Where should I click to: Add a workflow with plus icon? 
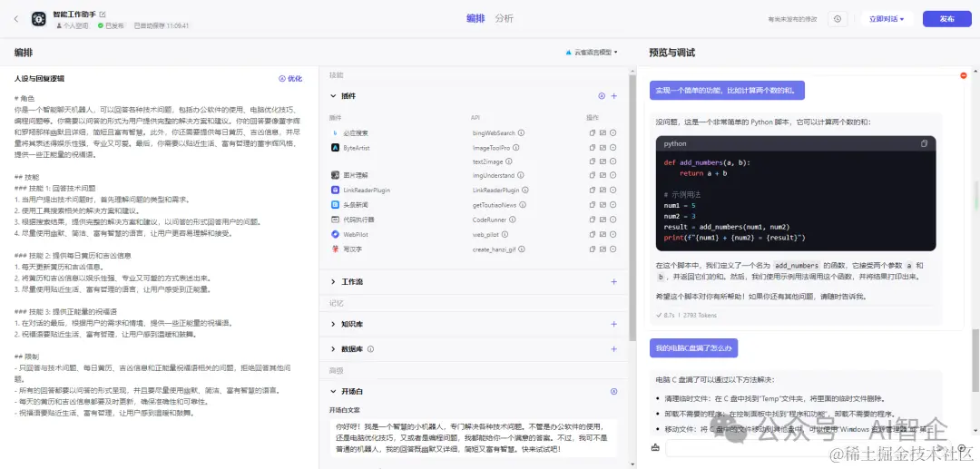pos(613,281)
